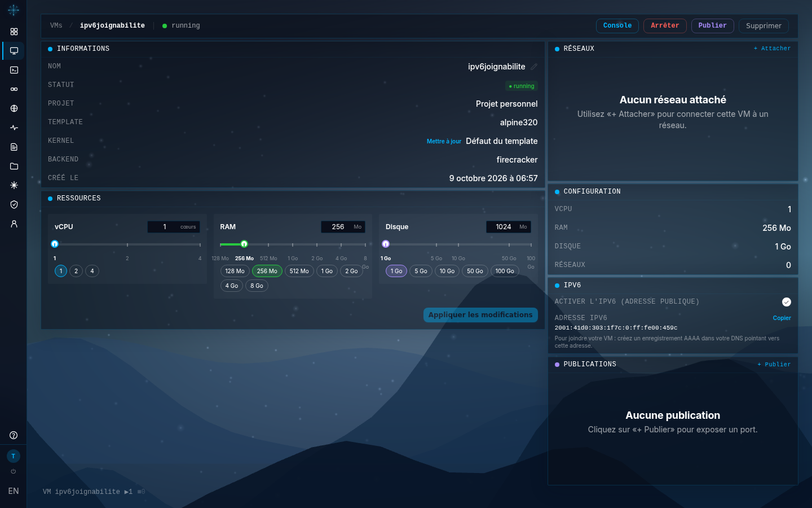Screen dimensions: 812x508
Task: Select 10 Go disk preset
Action: pos(447,271)
